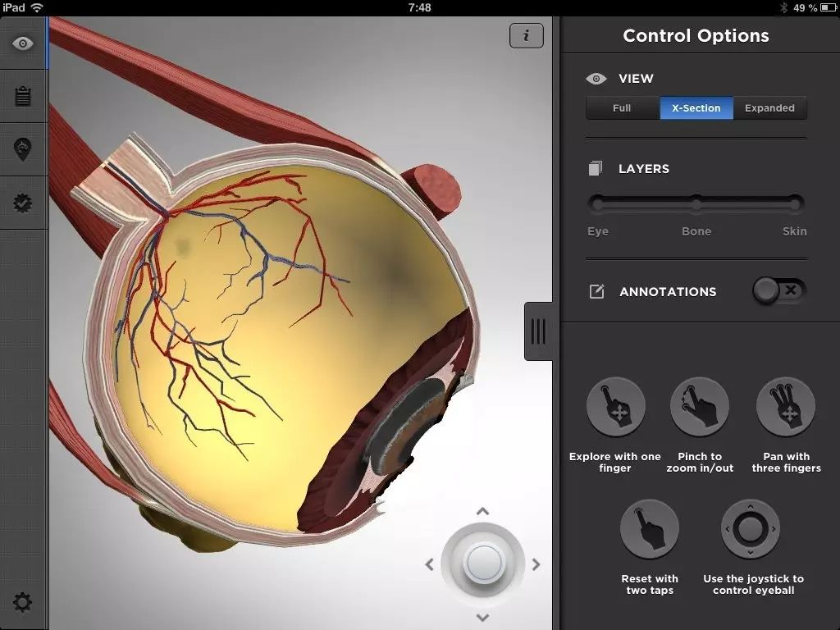Image resolution: width=840 pixels, height=630 pixels.
Task: Tap the three-finger pan gesture icon
Action: click(x=785, y=407)
